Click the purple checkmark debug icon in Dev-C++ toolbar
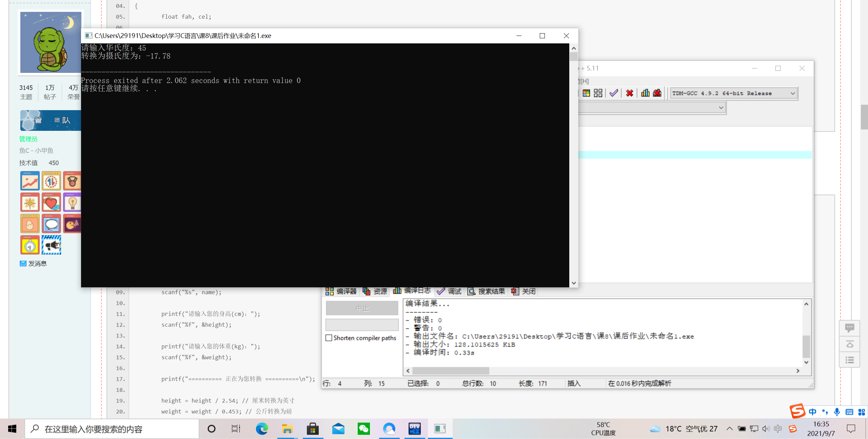 point(614,93)
